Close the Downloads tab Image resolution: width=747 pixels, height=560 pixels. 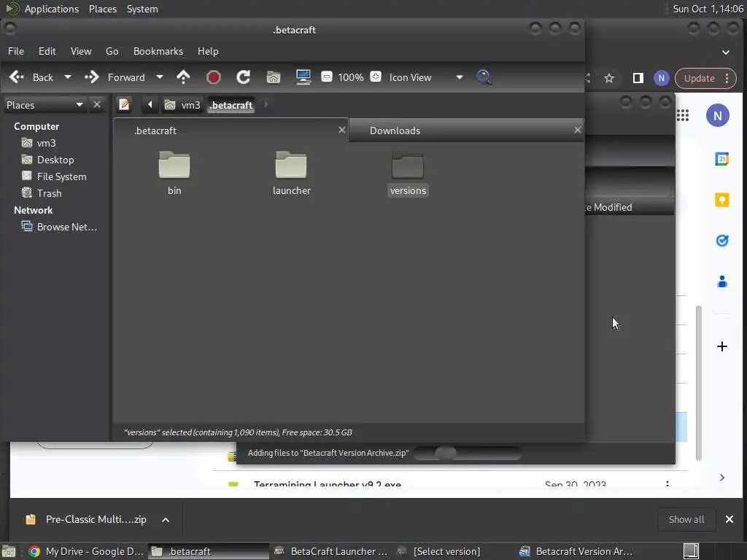coord(578,130)
